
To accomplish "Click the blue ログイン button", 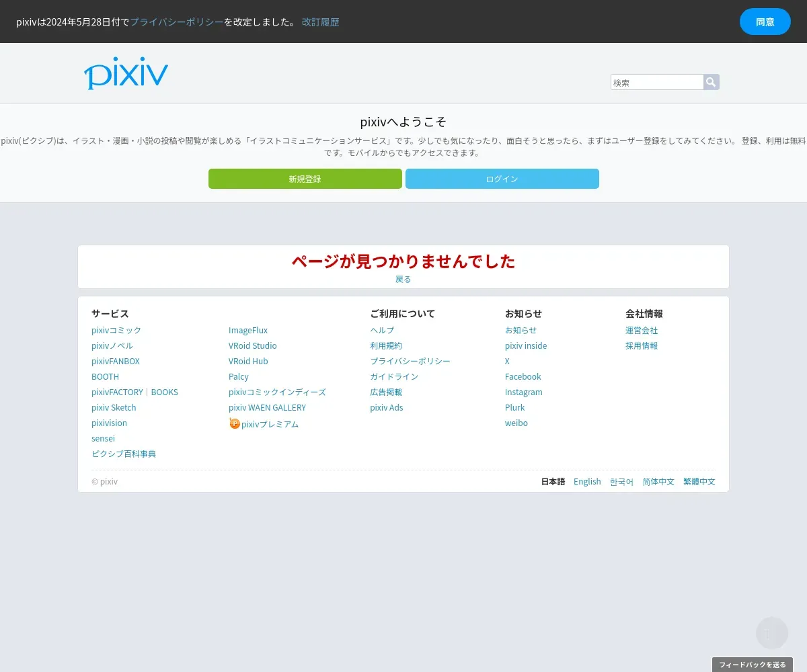I will coord(502,179).
